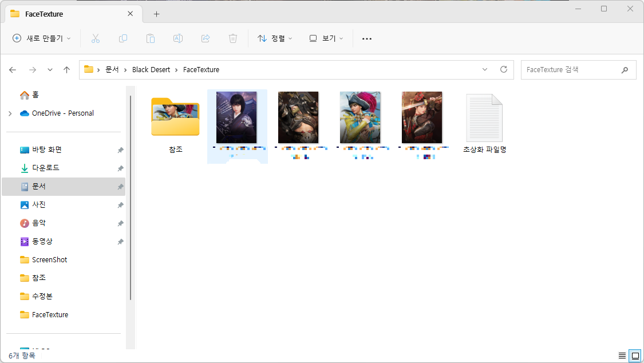
Task: Select 문서 in sidebar
Action: click(x=64, y=187)
